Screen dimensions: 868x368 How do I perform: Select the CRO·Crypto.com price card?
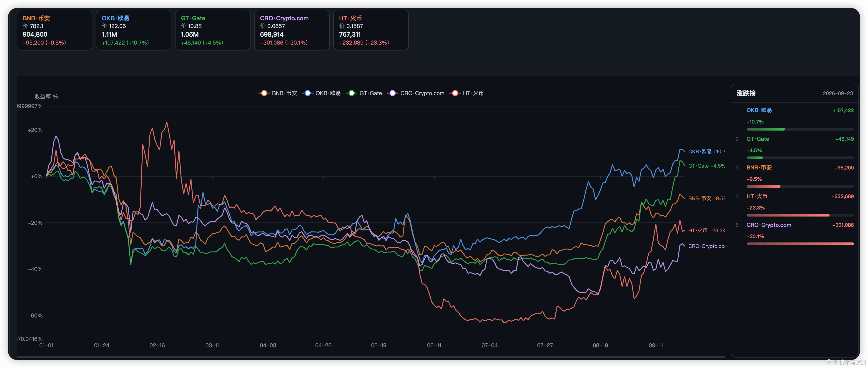(x=292, y=30)
